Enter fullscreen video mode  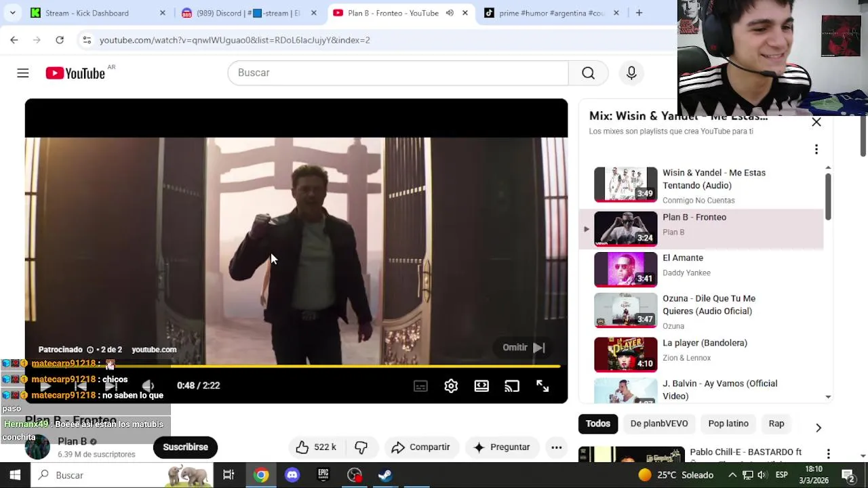pos(542,386)
